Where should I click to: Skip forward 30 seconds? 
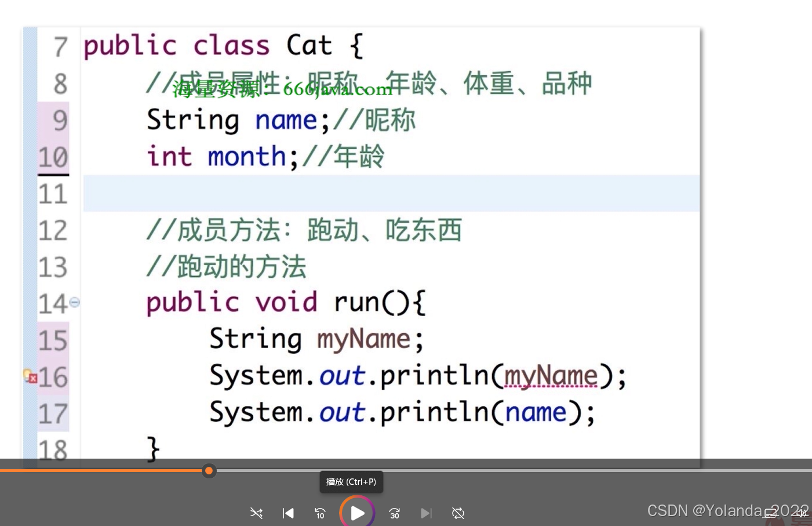[x=394, y=513]
